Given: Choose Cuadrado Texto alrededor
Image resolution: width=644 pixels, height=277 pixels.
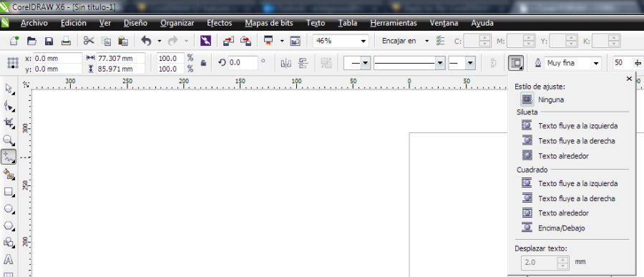Looking at the screenshot, I should [x=555, y=213].
